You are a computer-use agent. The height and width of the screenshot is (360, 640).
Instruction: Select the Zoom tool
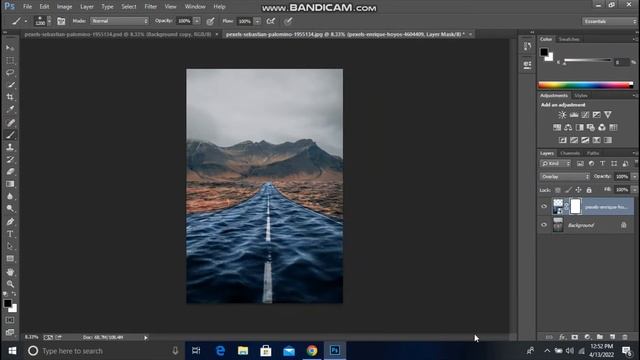[10, 284]
